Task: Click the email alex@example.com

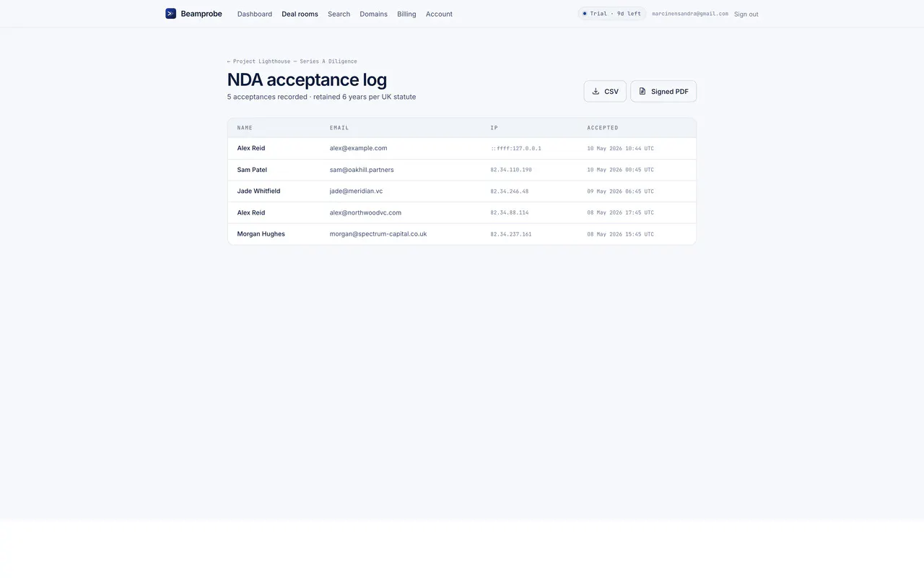Action: (x=359, y=148)
